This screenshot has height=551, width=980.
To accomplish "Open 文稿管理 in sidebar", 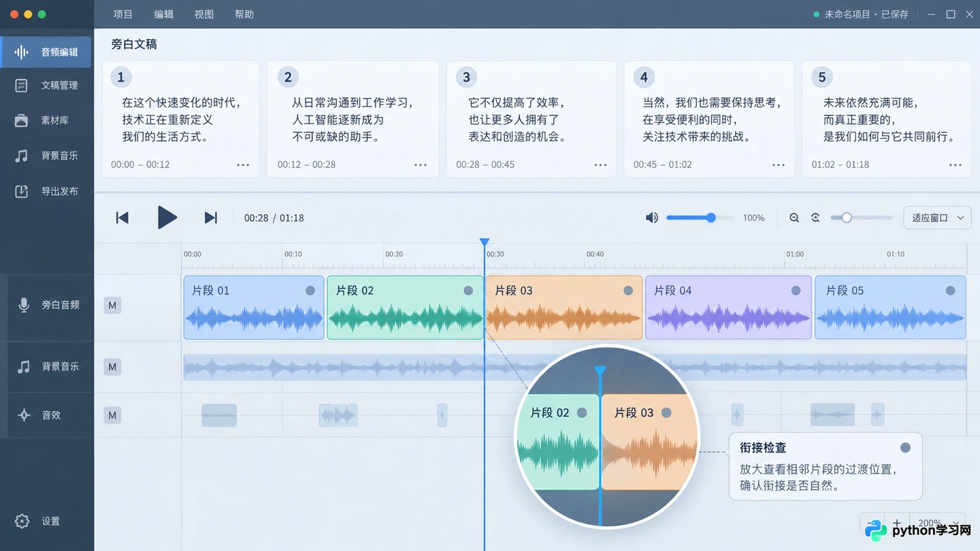I will click(x=46, y=86).
